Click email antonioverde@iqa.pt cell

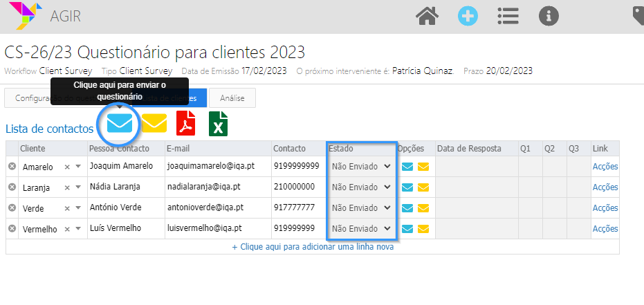click(218, 207)
